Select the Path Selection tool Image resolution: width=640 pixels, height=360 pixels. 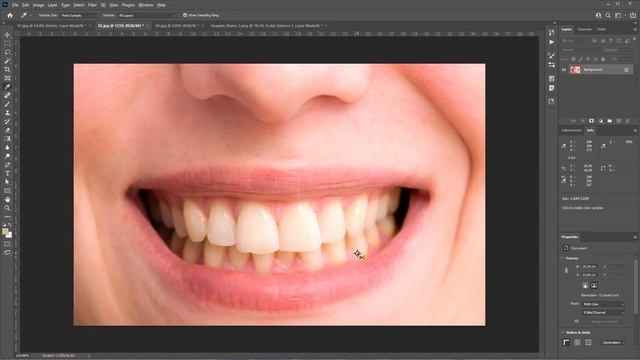(x=7, y=182)
